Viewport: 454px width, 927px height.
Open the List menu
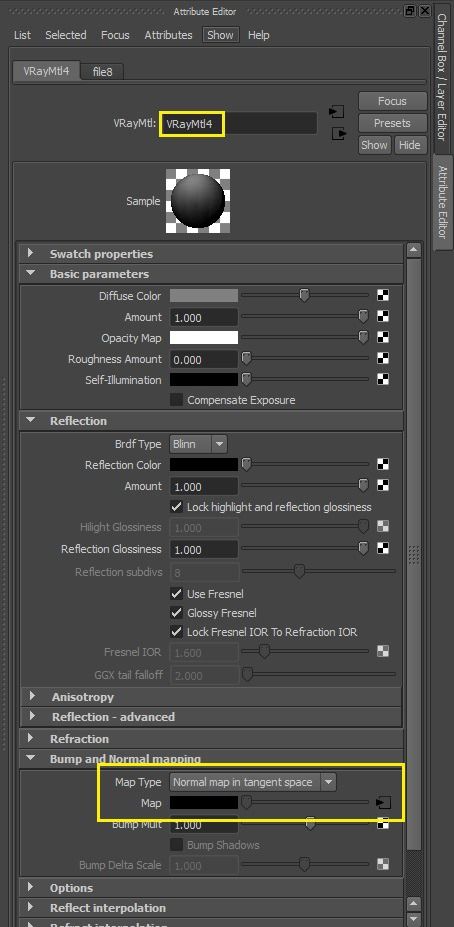pos(22,35)
